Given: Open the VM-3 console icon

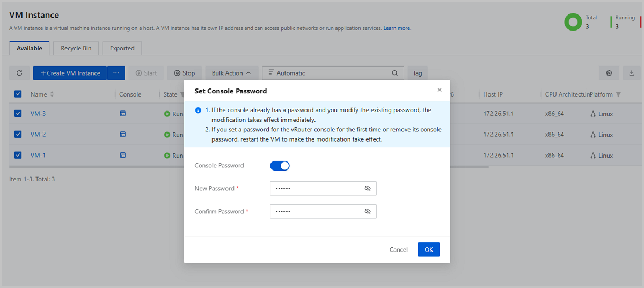Looking at the screenshot, I should point(122,114).
